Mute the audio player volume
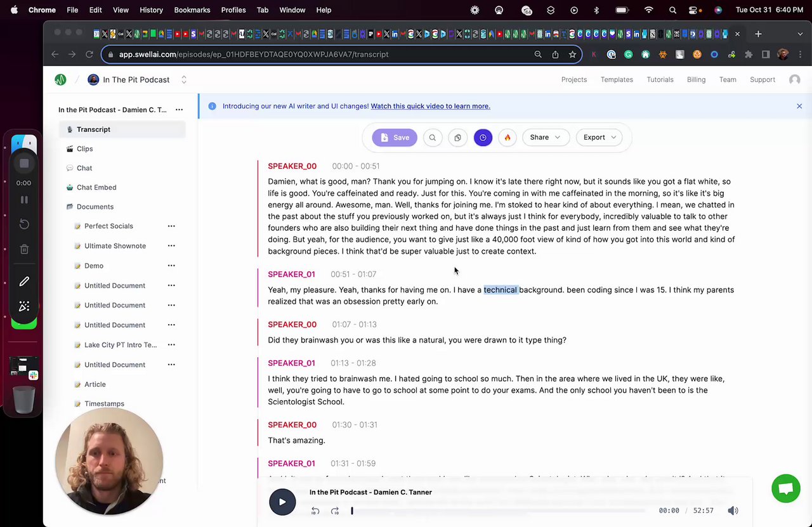This screenshot has width=812, height=527. (x=733, y=511)
